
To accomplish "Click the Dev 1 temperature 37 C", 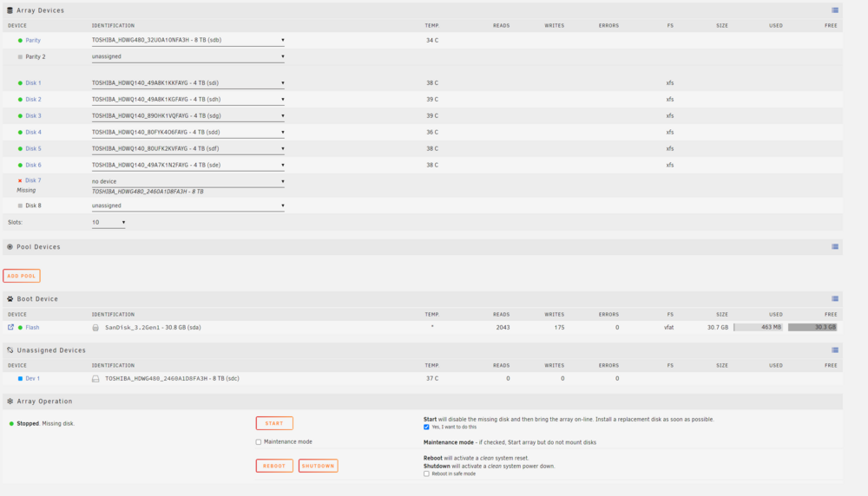I will point(432,379).
